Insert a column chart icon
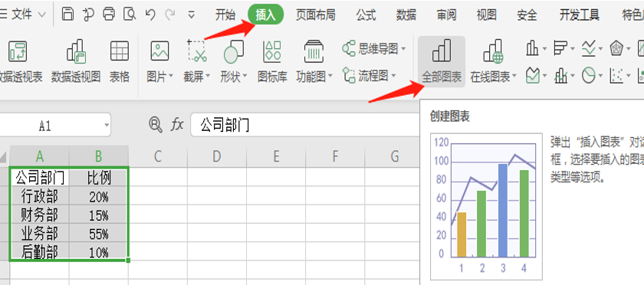The width and height of the screenshot is (644, 285). 532,48
